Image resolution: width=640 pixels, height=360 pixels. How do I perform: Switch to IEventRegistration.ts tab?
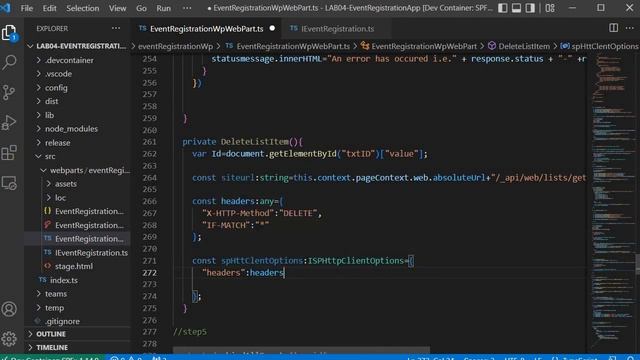(x=337, y=29)
